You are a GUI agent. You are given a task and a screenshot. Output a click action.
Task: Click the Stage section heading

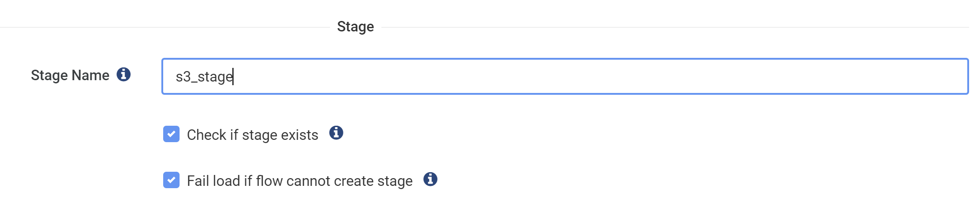(355, 26)
